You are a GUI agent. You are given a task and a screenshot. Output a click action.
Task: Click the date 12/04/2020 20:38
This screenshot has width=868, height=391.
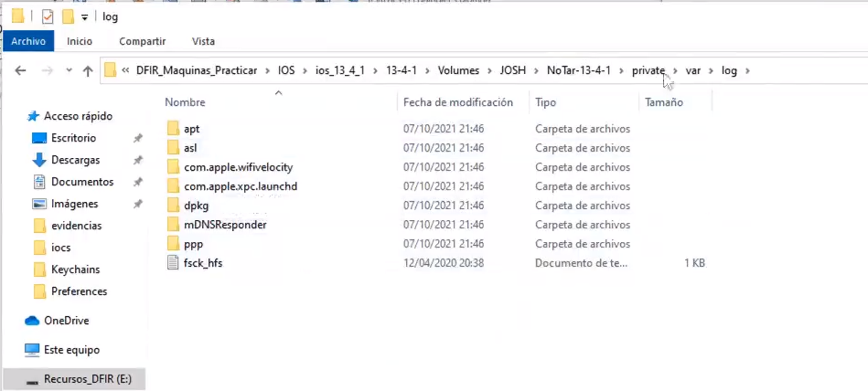pos(444,263)
